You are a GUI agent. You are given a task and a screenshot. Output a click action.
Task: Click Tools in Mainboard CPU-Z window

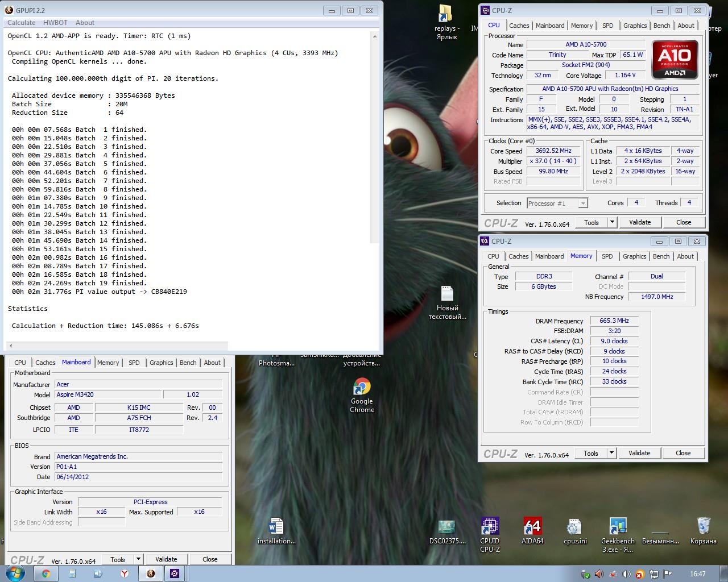pyautogui.click(x=118, y=559)
